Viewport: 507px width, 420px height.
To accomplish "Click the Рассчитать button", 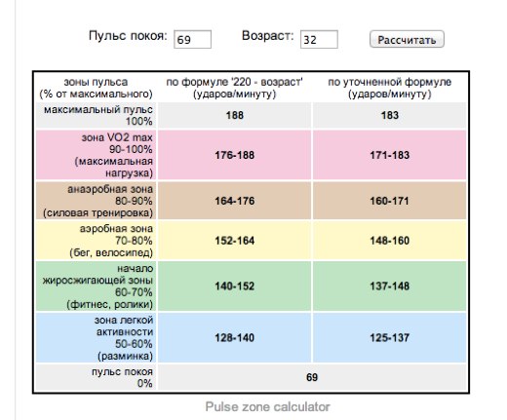I will coord(407,39).
